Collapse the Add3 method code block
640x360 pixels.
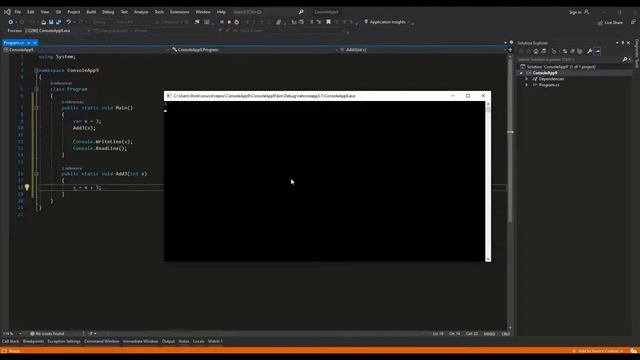pos(36,174)
